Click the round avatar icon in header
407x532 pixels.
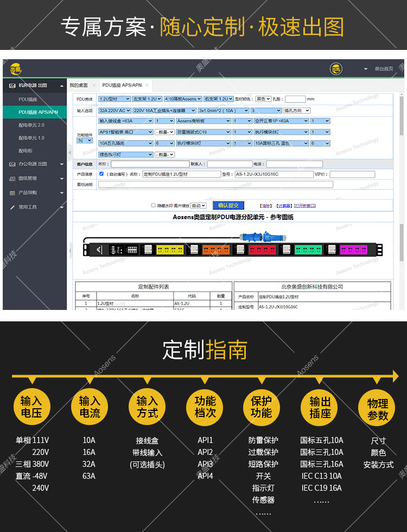[336, 69]
